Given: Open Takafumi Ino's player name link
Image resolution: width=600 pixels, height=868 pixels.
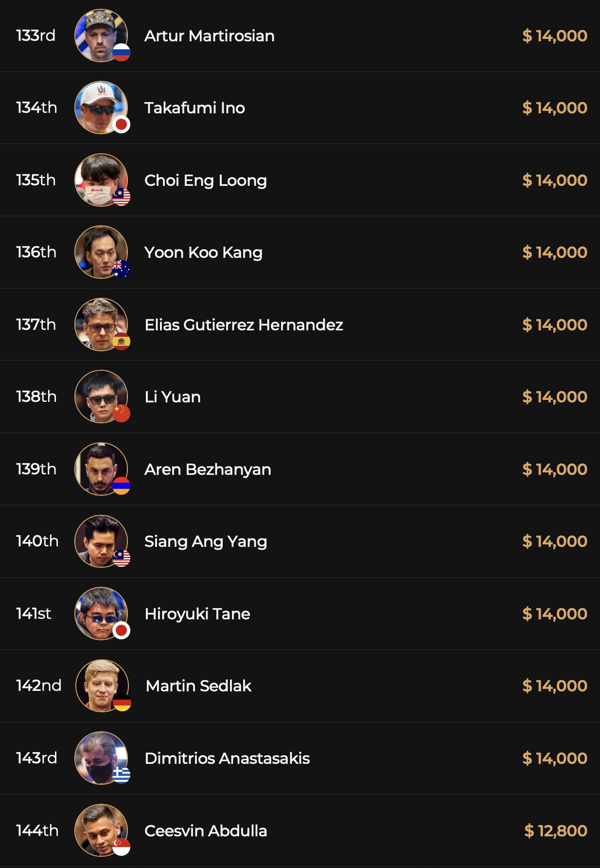Looking at the screenshot, I should point(194,108).
